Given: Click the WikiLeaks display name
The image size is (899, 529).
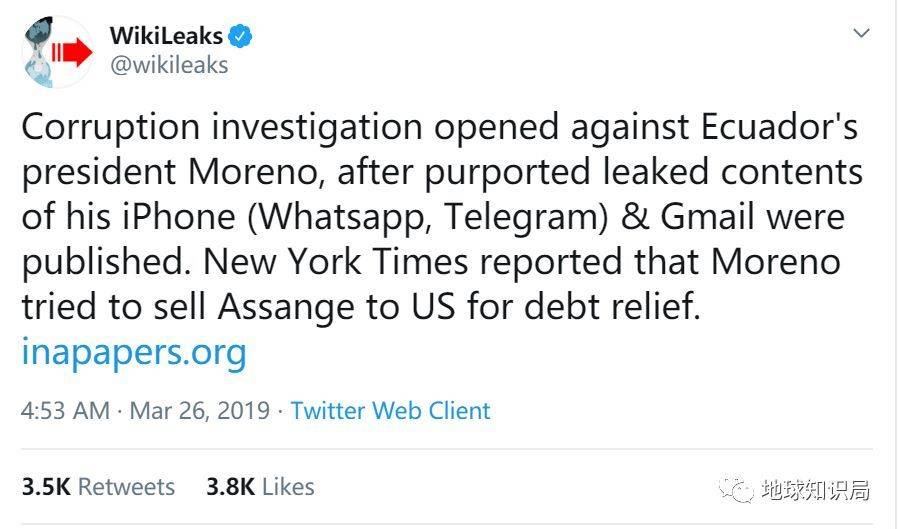Looking at the screenshot, I should [166, 37].
